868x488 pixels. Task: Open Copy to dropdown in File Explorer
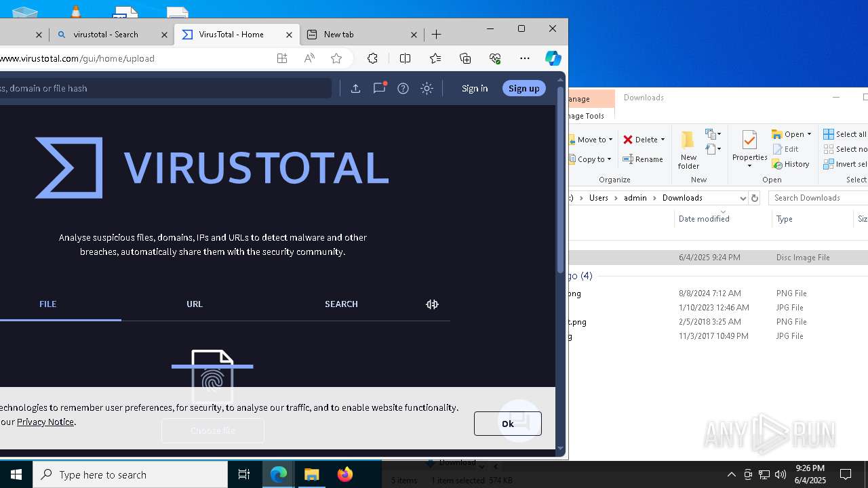click(591, 159)
